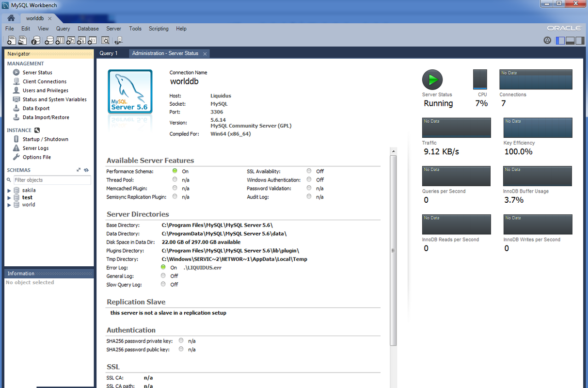Open the Query menu
The width and height of the screenshot is (588, 388).
point(63,29)
